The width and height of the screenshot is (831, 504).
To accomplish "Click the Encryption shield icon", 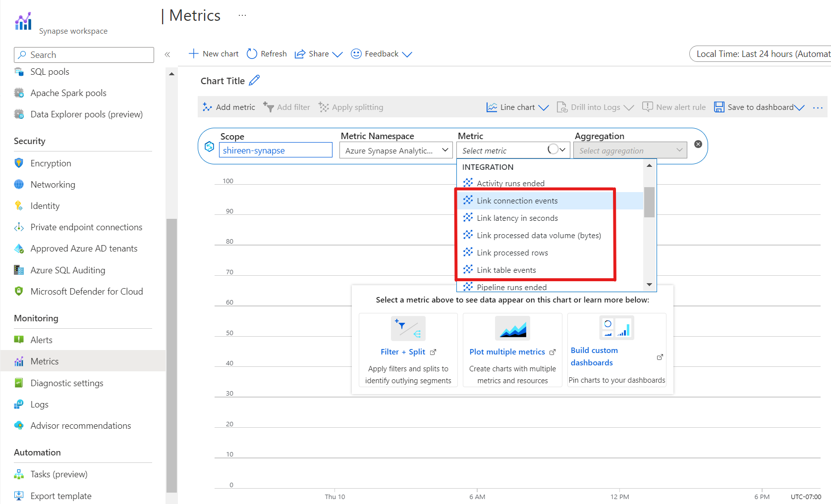I will tap(19, 163).
